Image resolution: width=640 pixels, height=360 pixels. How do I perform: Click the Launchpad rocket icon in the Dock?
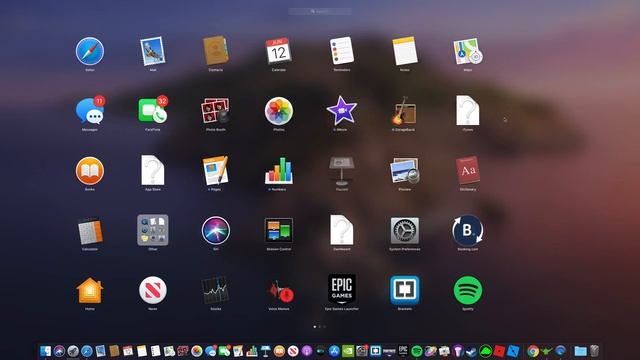(73, 351)
